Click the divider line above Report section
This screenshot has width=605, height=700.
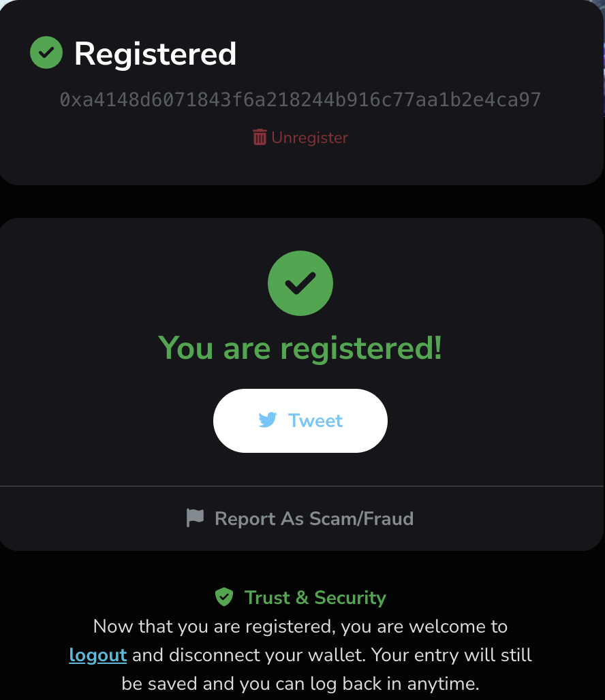click(300, 486)
